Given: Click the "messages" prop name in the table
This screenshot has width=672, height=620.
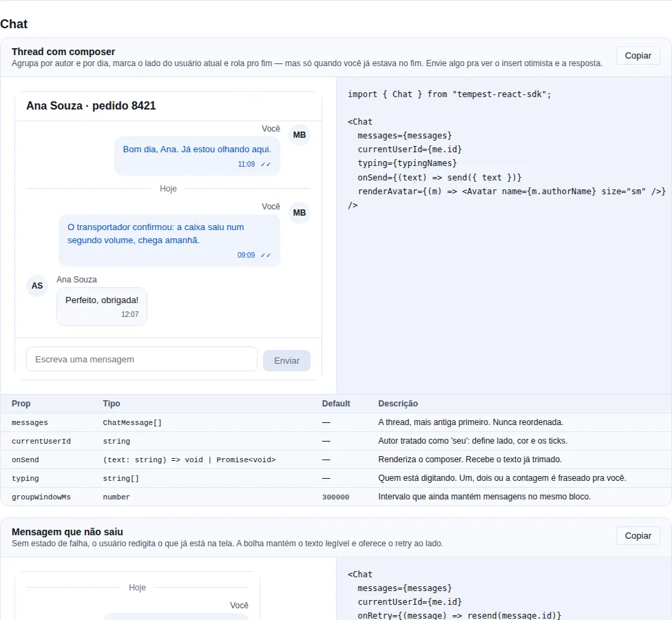Looking at the screenshot, I should point(30,423).
